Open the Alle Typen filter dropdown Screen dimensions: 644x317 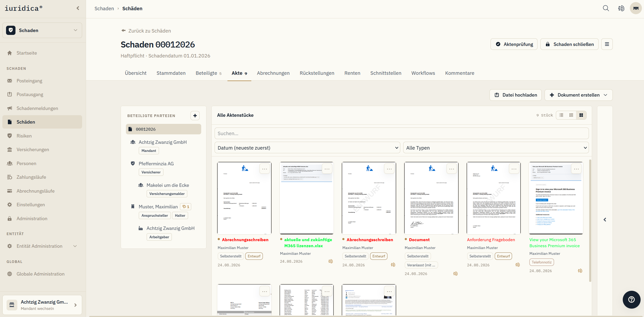click(x=496, y=148)
